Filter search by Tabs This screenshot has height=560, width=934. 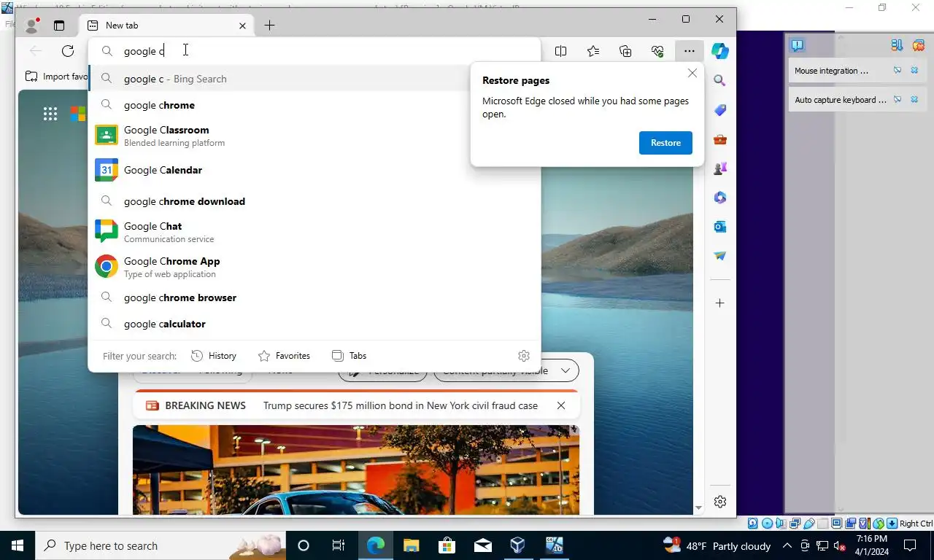(x=349, y=356)
